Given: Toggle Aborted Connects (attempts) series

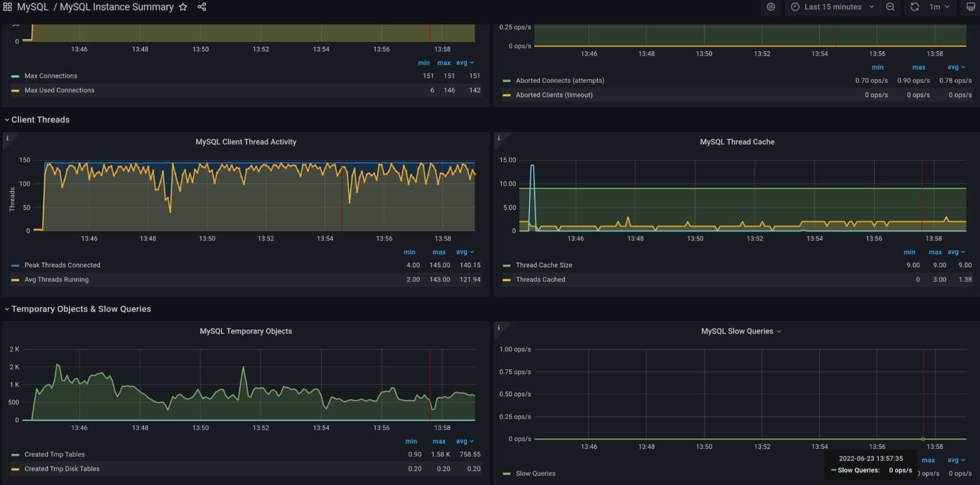Looking at the screenshot, I should pos(560,81).
